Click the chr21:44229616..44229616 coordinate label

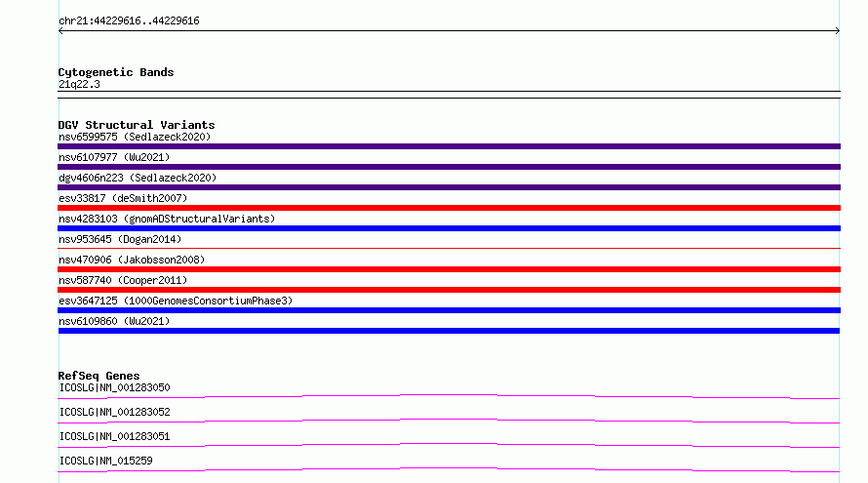(x=129, y=21)
